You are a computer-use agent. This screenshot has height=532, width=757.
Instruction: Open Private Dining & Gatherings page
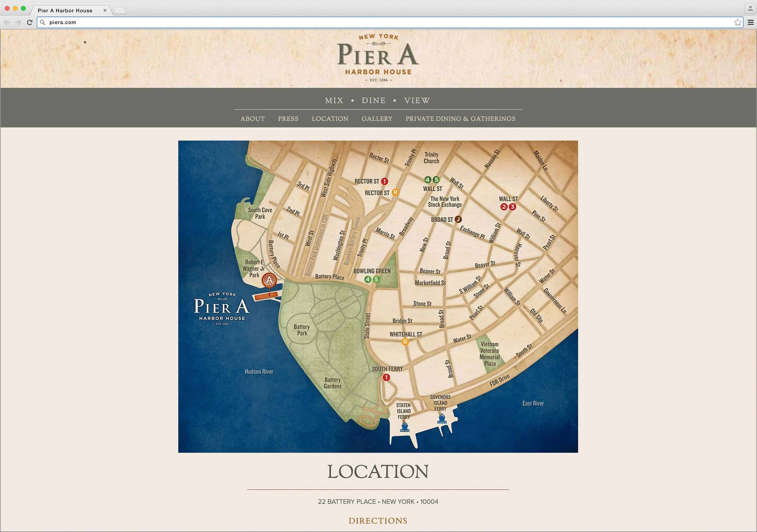tap(461, 119)
